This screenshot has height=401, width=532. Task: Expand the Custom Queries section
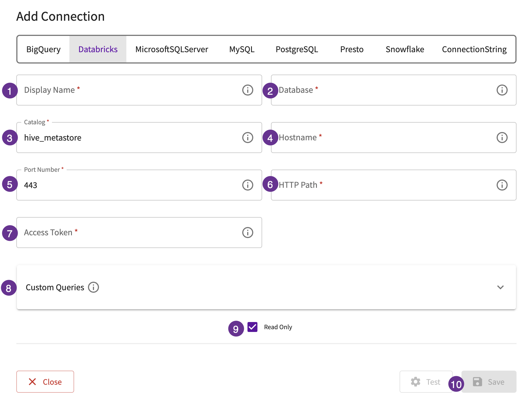pyautogui.click(x=500, y=287)
